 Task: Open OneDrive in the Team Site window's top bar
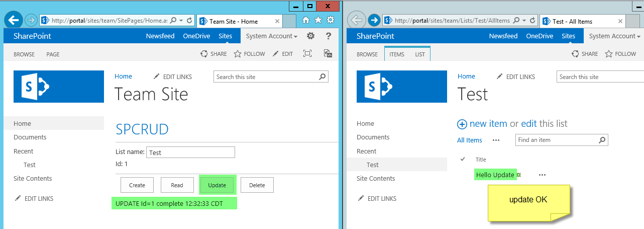[x=196, y=36]
